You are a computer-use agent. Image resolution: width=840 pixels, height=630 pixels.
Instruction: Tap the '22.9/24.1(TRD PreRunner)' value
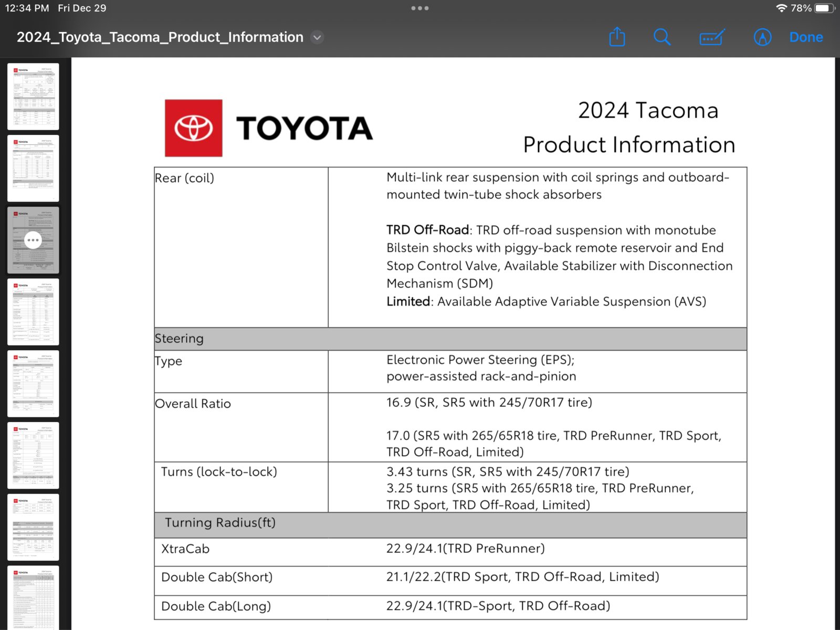[x=466, y=548]
